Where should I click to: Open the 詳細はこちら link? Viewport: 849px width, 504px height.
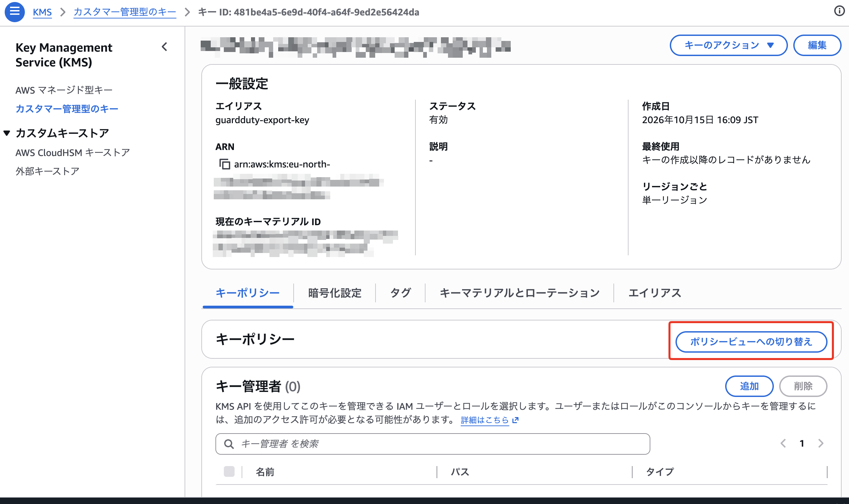click(485, 420)
